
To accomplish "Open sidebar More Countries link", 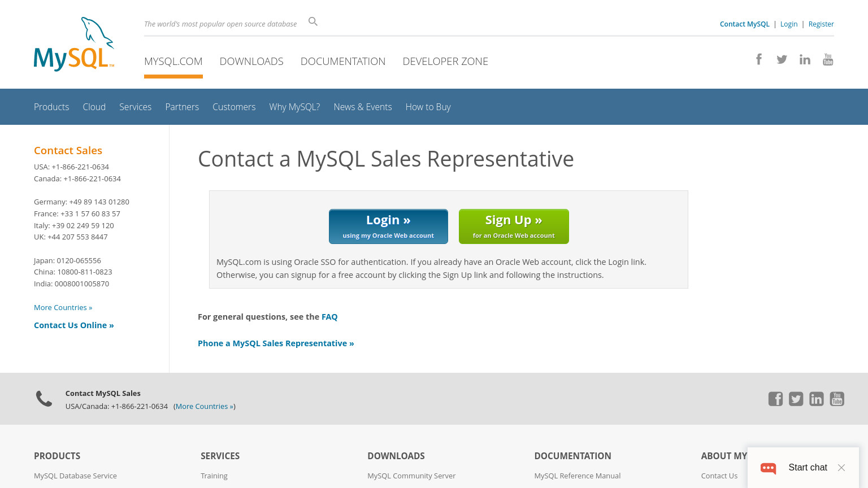I will click(x=63, y=307).
